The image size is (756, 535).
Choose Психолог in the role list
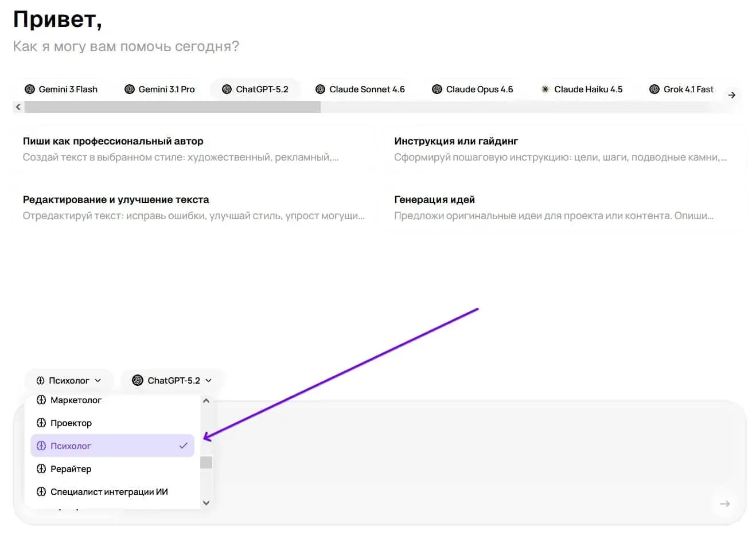pos(112,446)
